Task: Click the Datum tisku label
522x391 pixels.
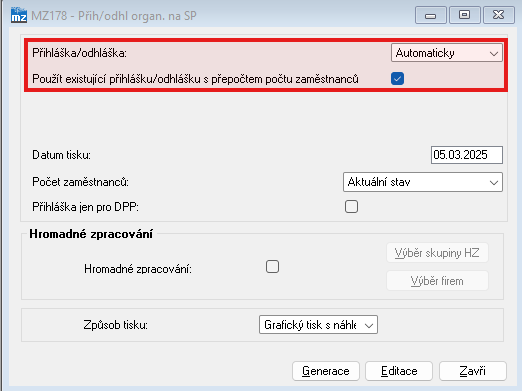Action: [61, 155]
